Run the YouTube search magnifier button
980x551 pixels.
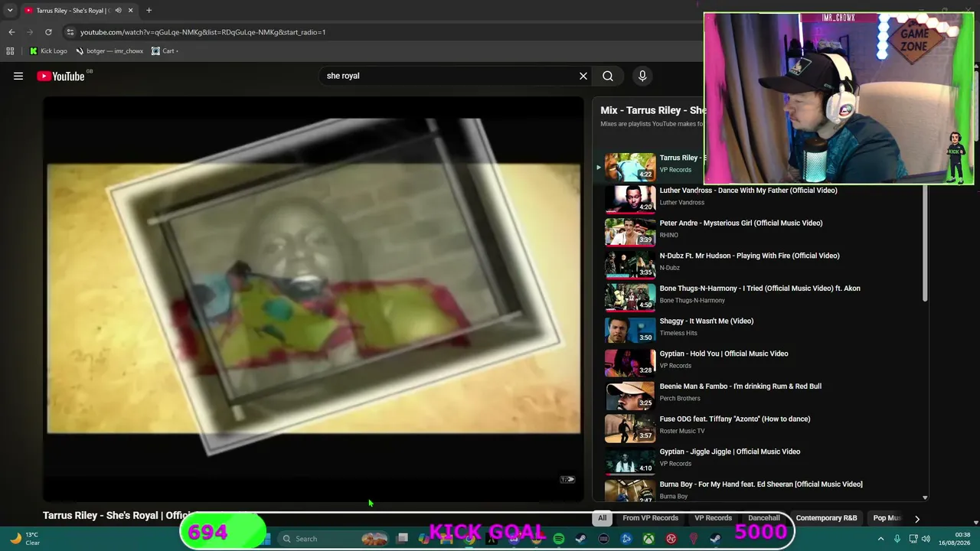click(x=608, y=76)
